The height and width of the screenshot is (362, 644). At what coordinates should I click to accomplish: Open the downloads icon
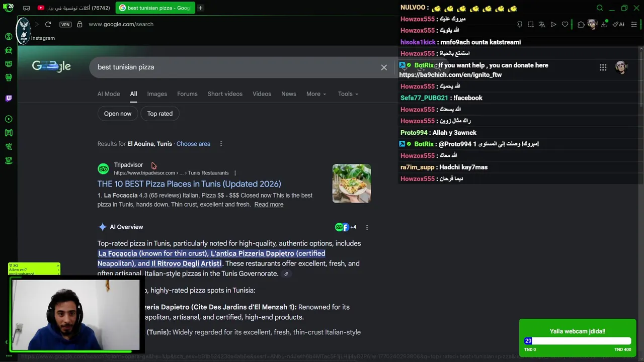(604, 24)
